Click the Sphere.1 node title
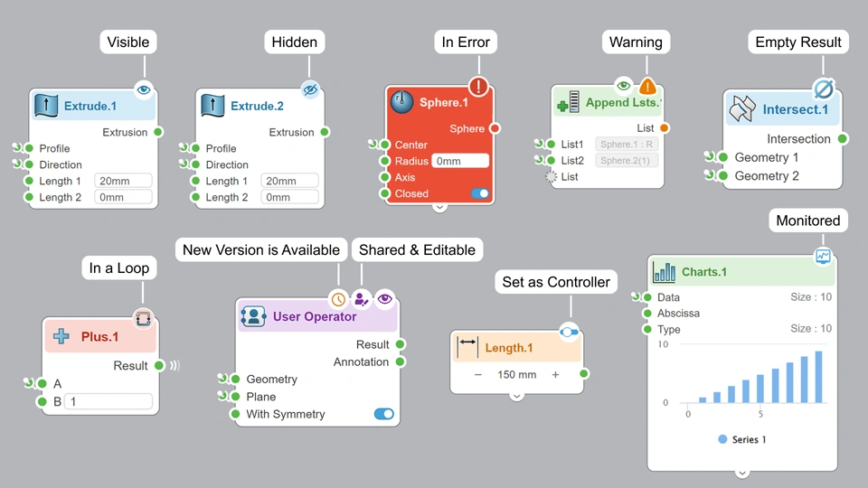 (x=443, y=102)
